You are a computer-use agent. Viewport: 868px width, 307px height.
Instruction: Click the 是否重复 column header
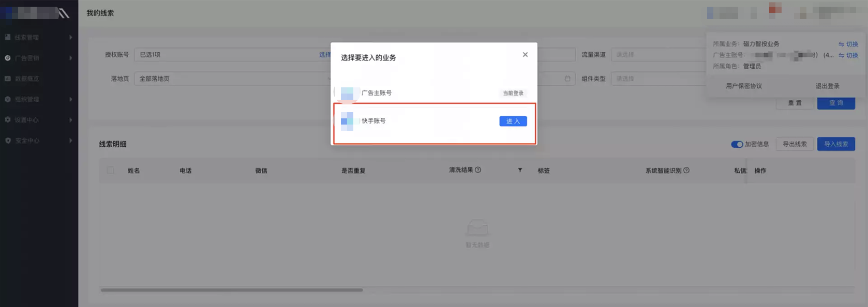click(x=353, y=171)
